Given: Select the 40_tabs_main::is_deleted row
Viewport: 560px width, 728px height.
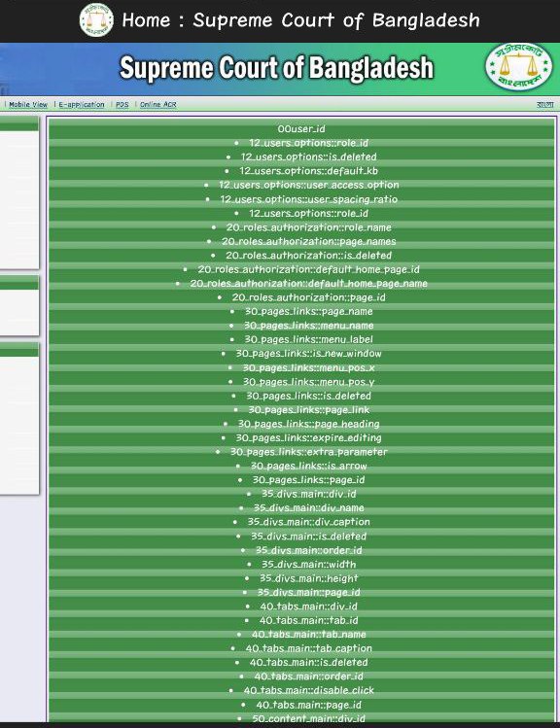Looking at the screenshot, I should point(309,662).
